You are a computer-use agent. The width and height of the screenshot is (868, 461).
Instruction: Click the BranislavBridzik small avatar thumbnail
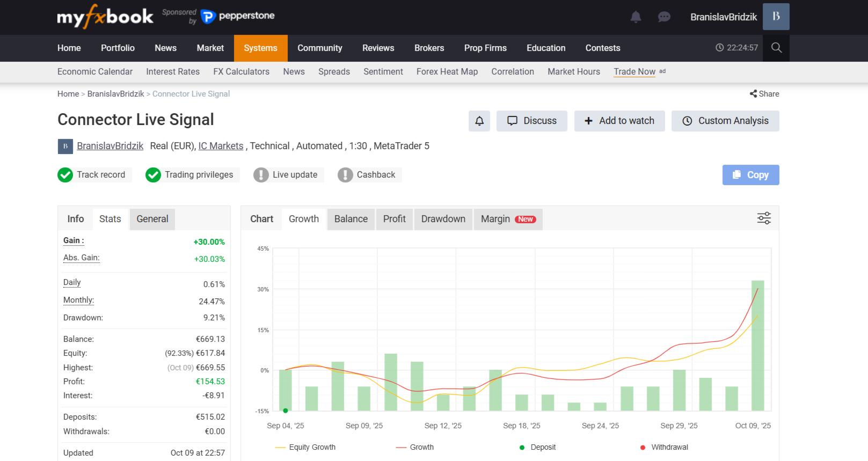(65, 147)
